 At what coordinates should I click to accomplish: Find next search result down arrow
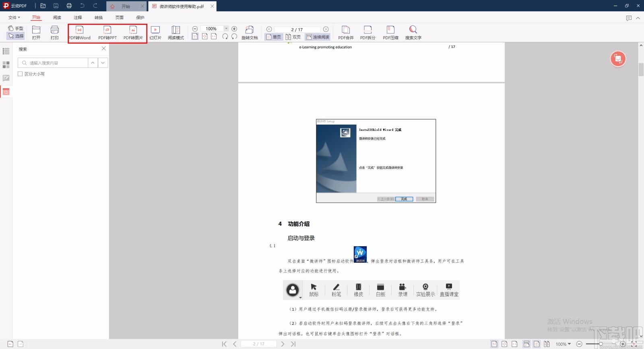(x=103, y=63)
